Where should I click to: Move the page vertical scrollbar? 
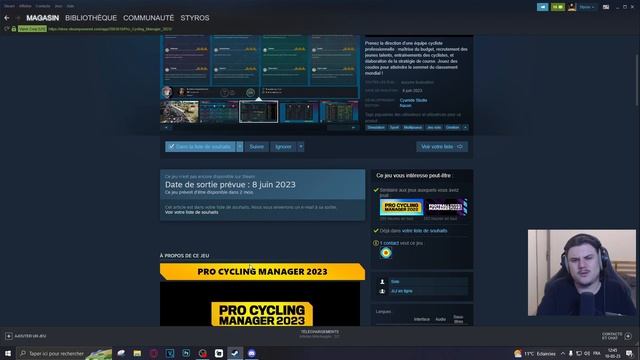tap(636, 80)
